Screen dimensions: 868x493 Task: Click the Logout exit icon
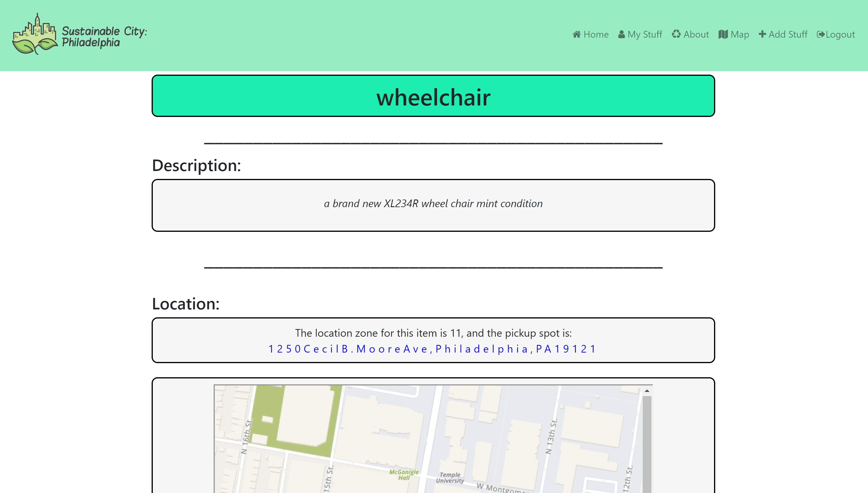point(821,34)
